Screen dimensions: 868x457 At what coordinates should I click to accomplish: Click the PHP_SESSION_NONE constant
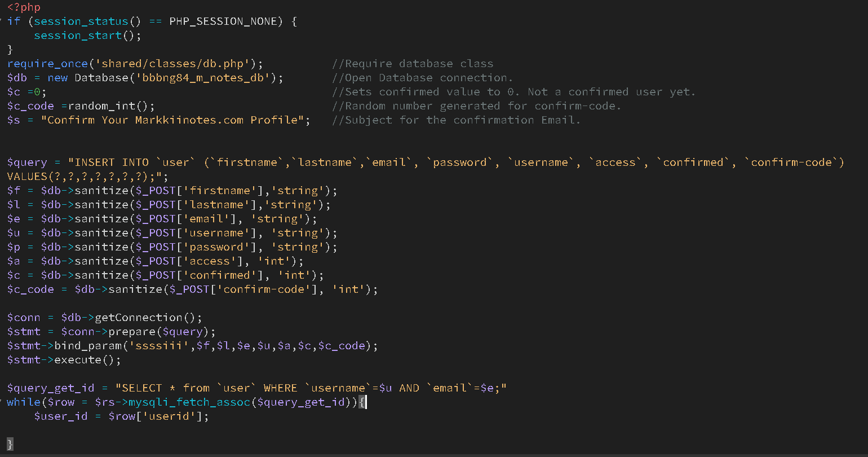[x=223, y=21]
